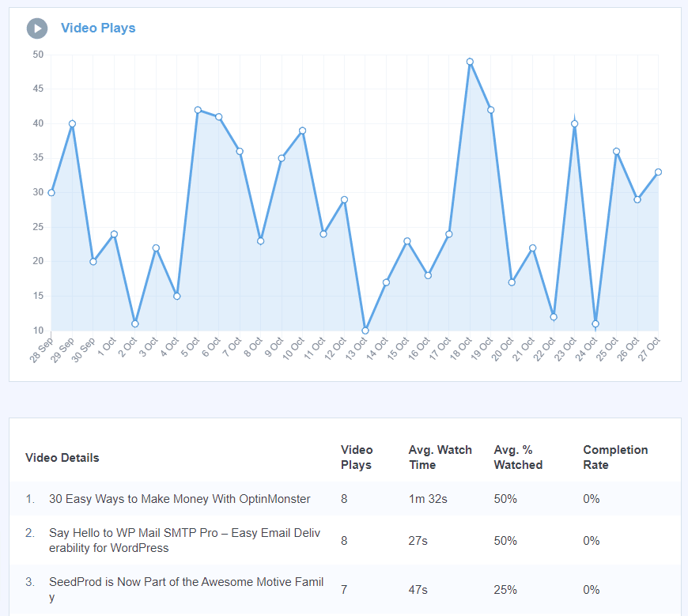Select the Video Details header
The width and height of the screenshot is (688, 616).
pyautogui.click(x=62, y=457)
